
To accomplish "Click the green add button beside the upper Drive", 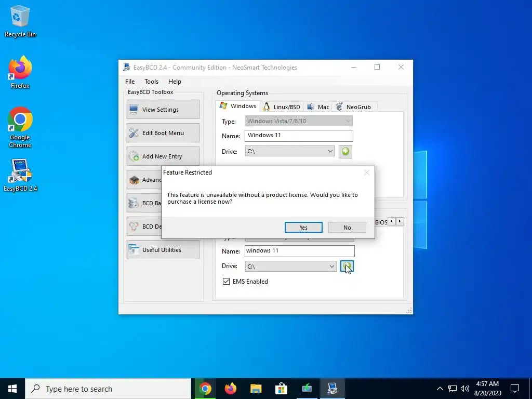I will 345,151.
